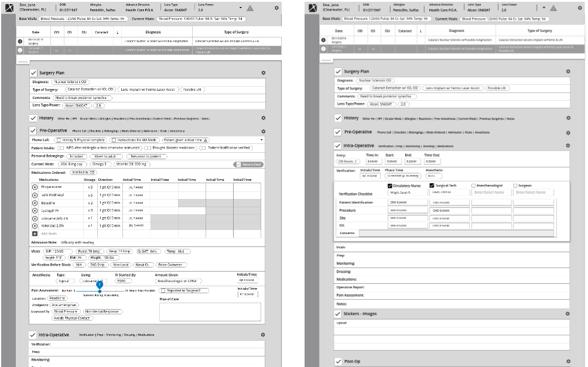Open Pre-Operative section gear on left screen
This screenshot has height=367, width=588.
(x=263, y=131)
